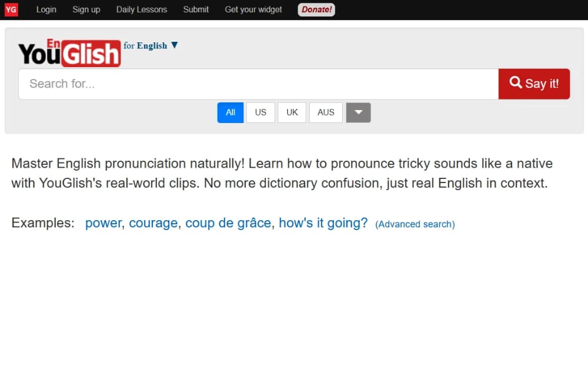Image resolution: width=588 pixels, height=385 pixels.
Task: Select the Submit menu item
Action: pyautogui.click(x=196, y=9)
